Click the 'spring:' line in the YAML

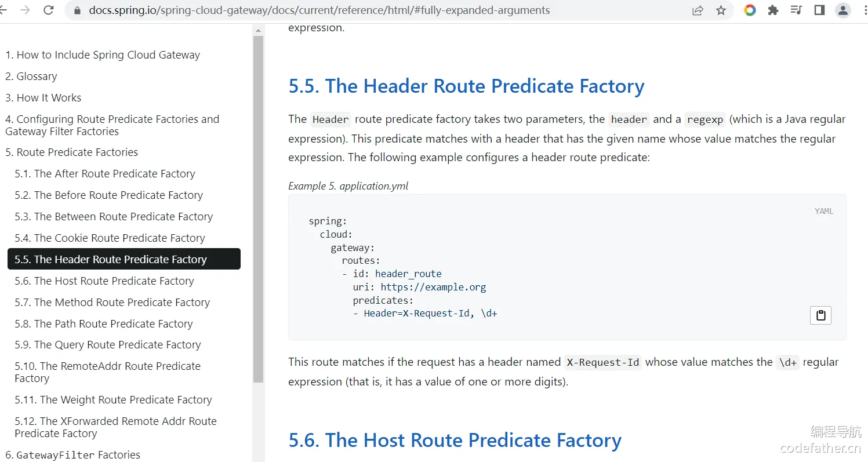pyautogui.click(x=328, y=221)
